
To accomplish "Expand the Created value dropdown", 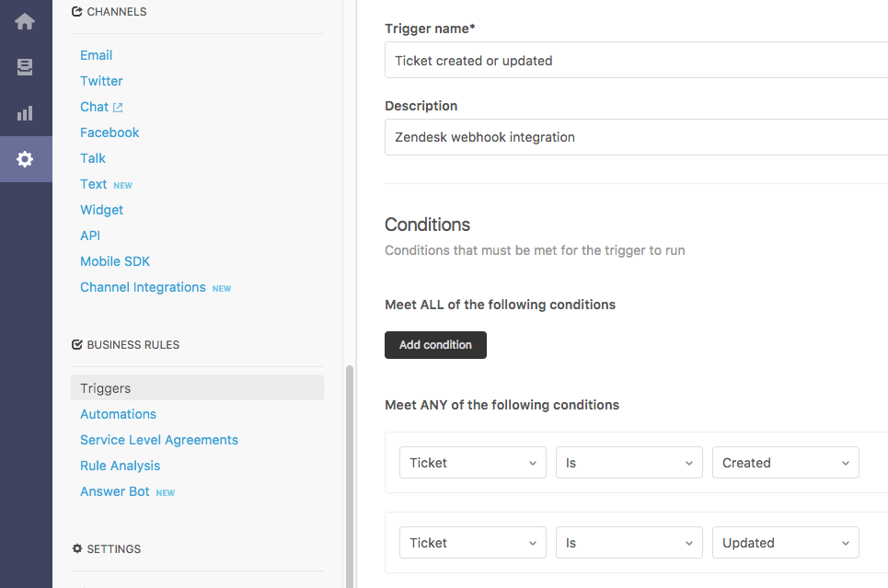I will coord(785,463).
